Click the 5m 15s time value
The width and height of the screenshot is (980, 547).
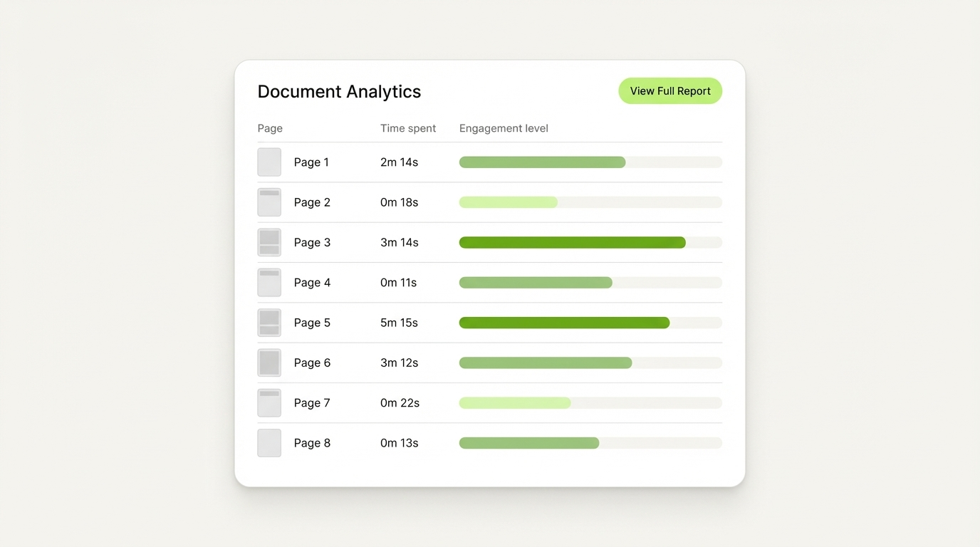399,323
